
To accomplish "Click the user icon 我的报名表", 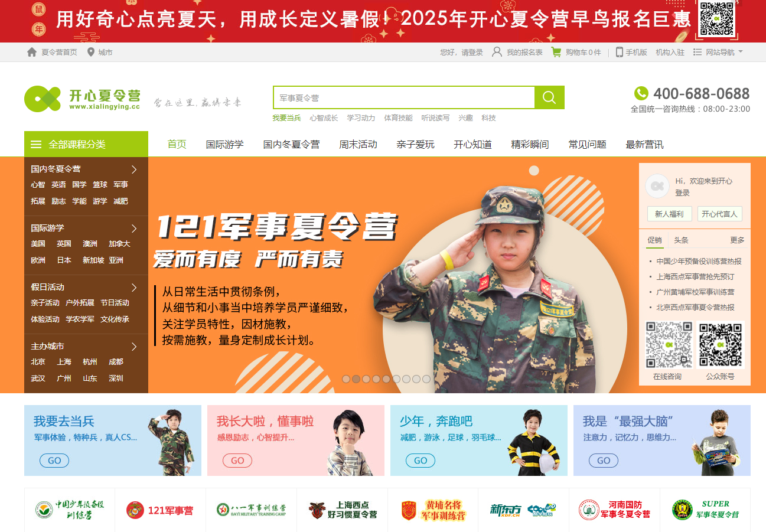I will (x=497, y=52).
